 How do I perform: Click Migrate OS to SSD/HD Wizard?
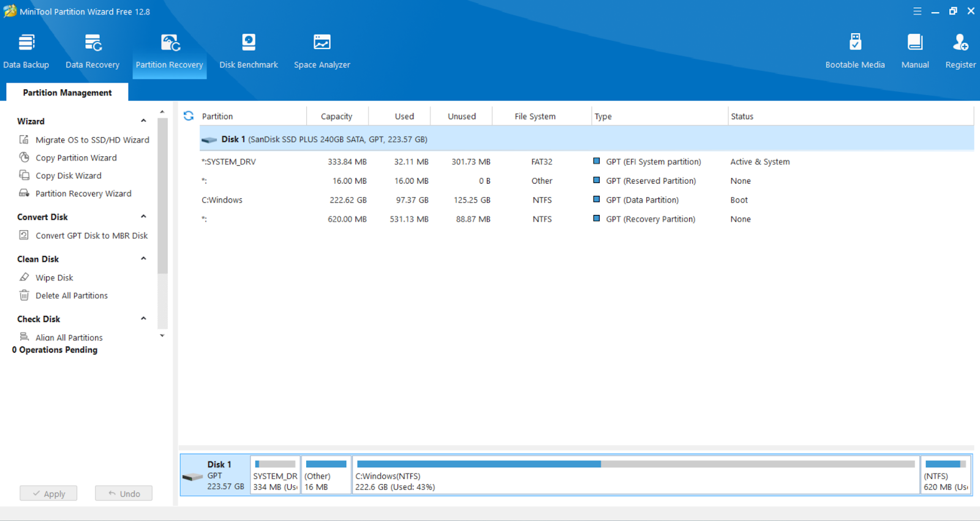92,140
